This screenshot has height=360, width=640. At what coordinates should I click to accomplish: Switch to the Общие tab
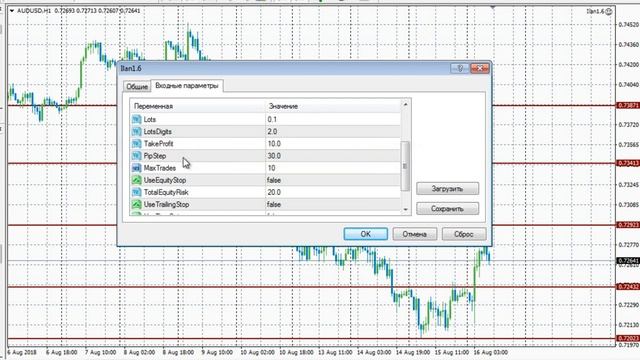[x=137, y=87]
